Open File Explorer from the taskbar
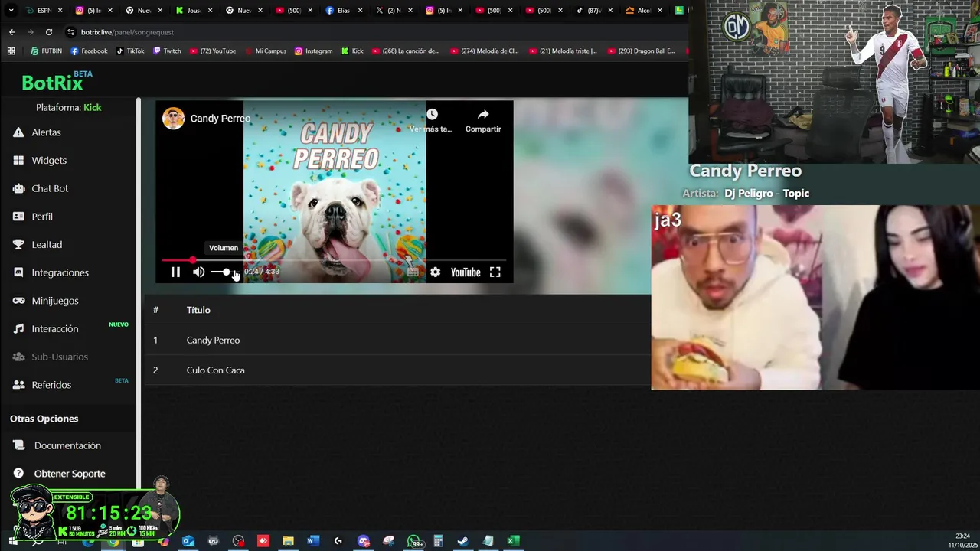 (x=288, y=541)
